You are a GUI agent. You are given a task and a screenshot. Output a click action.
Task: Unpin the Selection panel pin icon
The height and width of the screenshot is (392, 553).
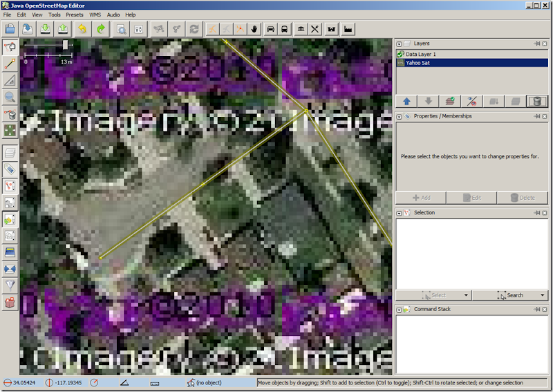point(537,213)
